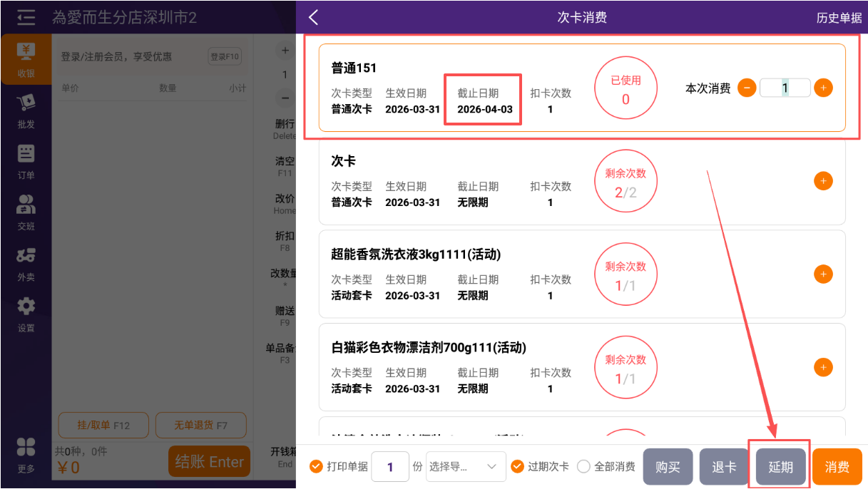The width and height of the screenshot is (868, 489).
Task: Click the orange 消费 consume button
Action: click(837, 467)
